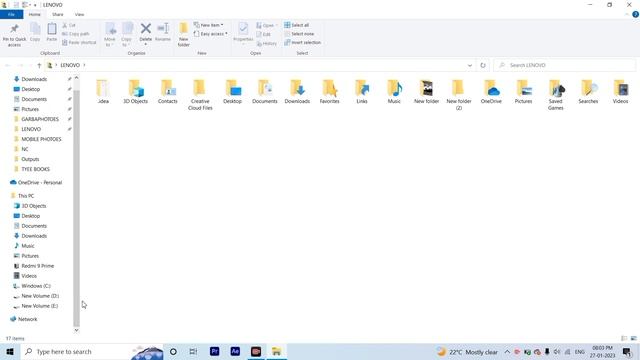Open TYEE BOOKS in navigation pane

click(x=36, y=169)
